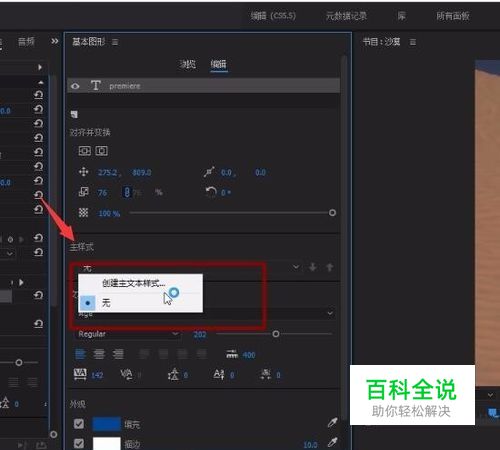Pick stroke color with eyedropper
The image size is (500, 450).
332,442
